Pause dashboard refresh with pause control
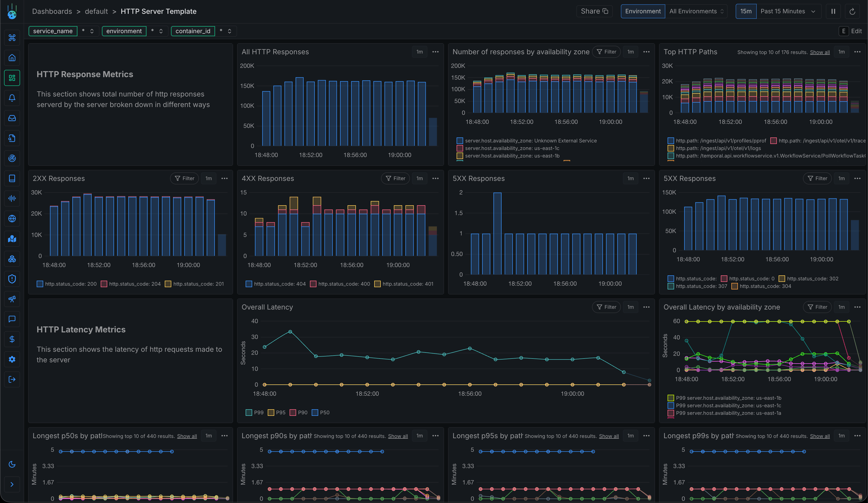The image size is (868, 503). [833, 11]
